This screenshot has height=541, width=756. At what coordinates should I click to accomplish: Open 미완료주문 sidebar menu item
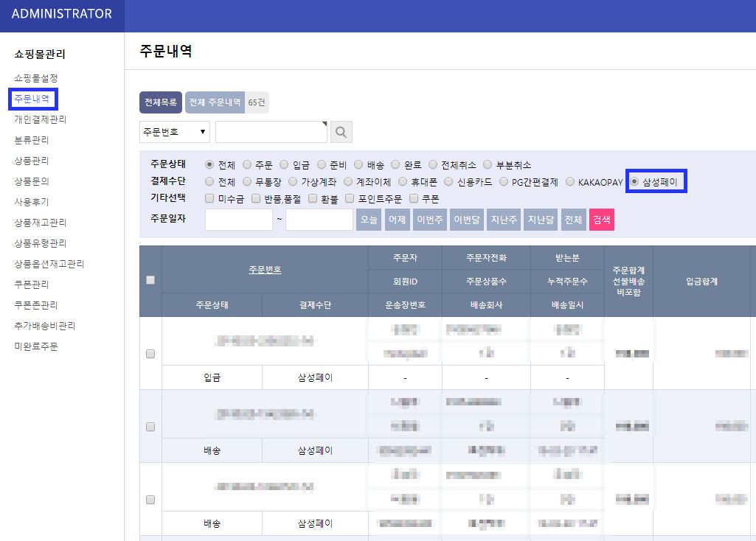click(x=35, y=346)
